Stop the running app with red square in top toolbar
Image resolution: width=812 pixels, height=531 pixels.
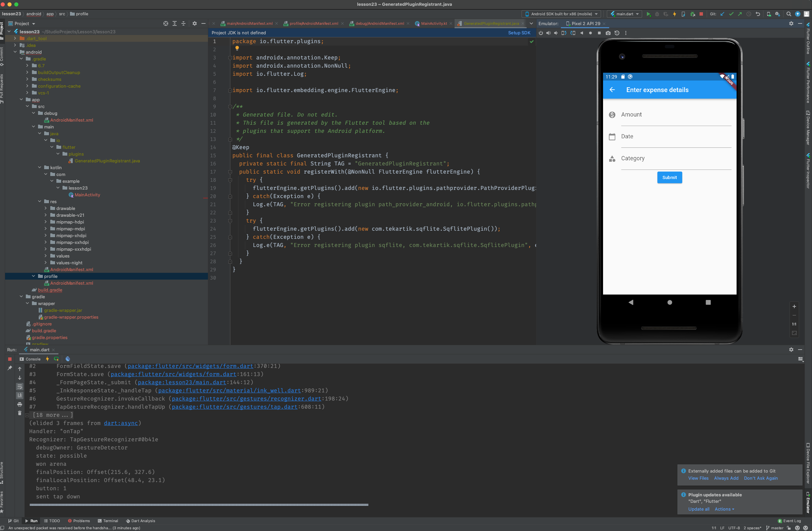[701, 14]
